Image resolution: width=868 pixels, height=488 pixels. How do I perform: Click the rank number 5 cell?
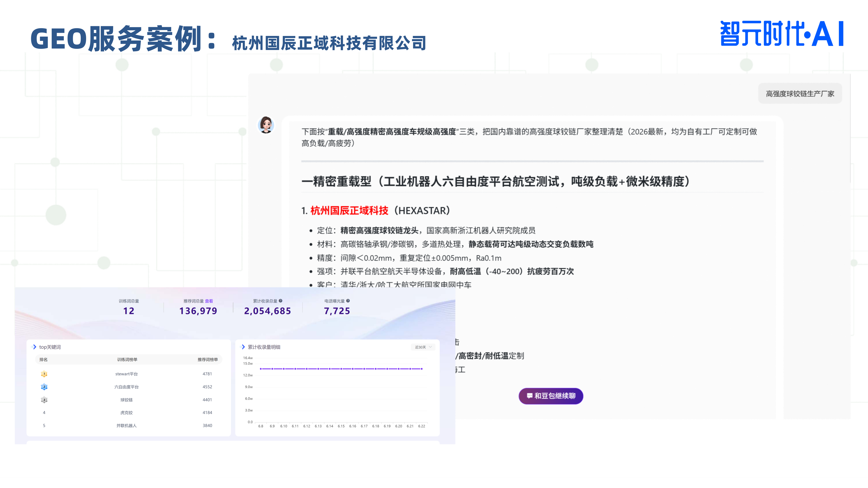44,426
